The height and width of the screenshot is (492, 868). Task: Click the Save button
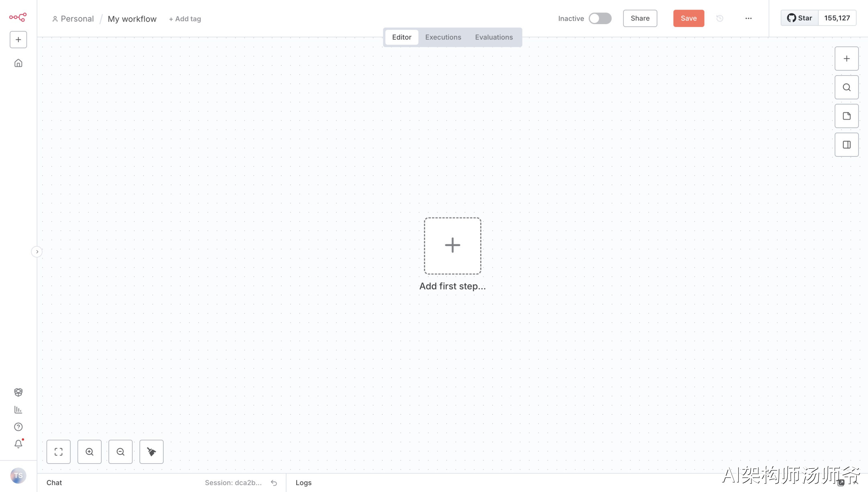(x=688, y=18)
